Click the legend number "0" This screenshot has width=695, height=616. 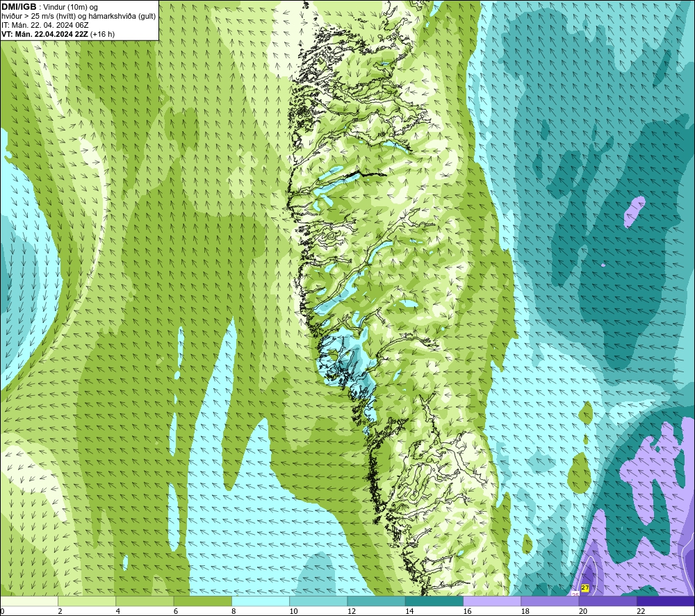point(2,612)
